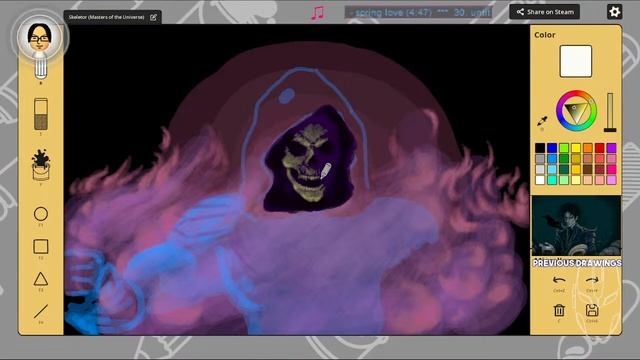Select the paintbrush tool

tap(40, 69)
